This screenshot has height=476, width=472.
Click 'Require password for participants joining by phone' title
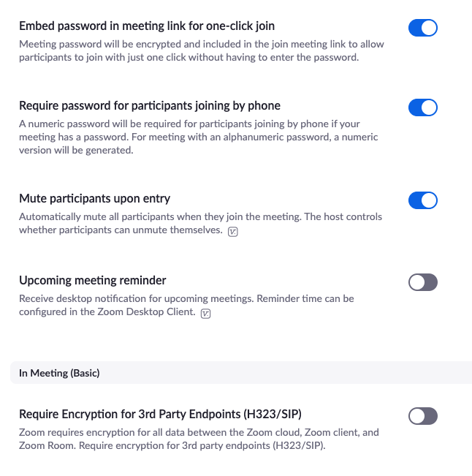150,105
